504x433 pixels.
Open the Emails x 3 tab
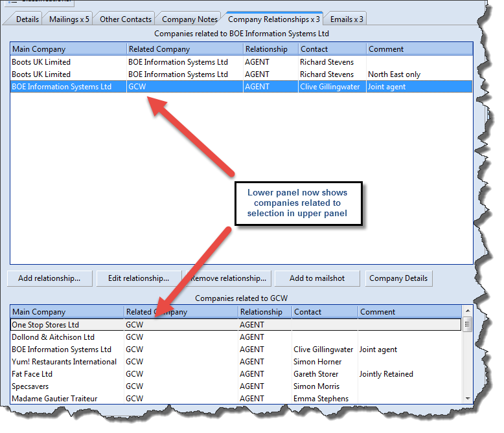coord(347,19)
